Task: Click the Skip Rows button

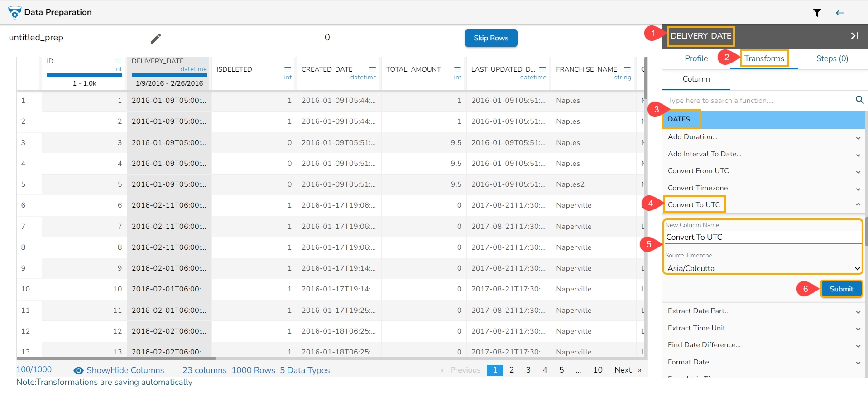Action: [491, 38]
